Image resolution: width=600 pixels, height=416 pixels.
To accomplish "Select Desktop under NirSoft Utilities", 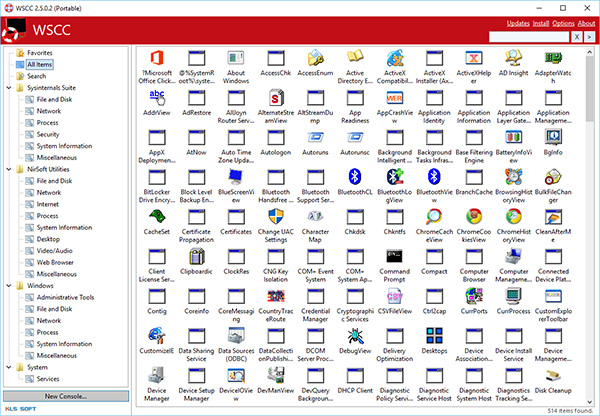I will click(48, 239).
